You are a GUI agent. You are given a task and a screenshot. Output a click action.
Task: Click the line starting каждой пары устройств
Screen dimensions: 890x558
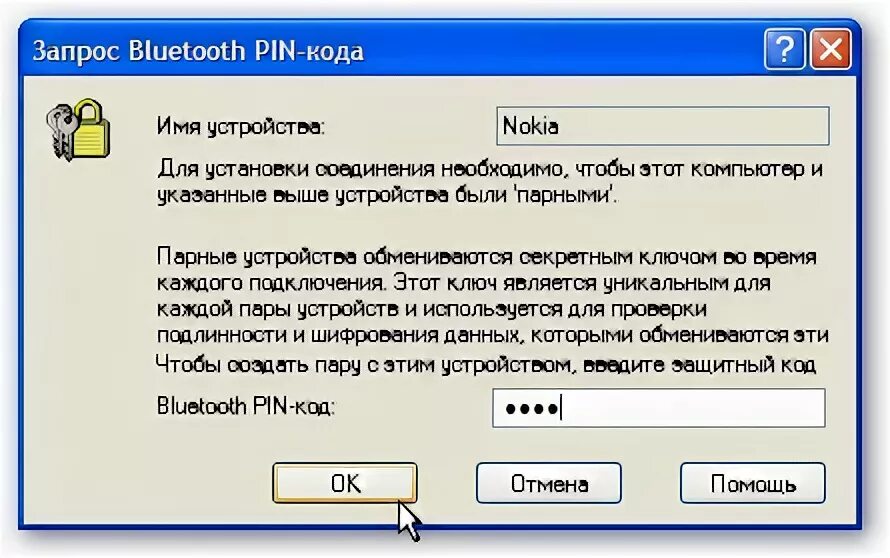(x=432, y=309)
